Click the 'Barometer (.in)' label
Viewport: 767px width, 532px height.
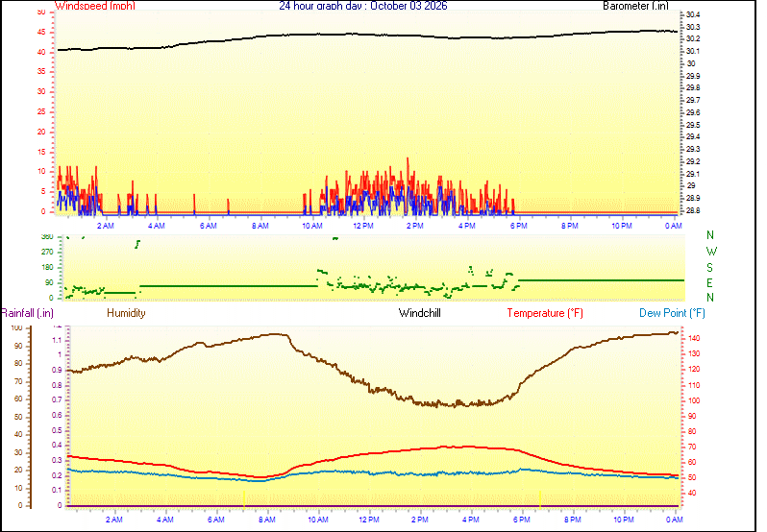(x=635, y=6)
